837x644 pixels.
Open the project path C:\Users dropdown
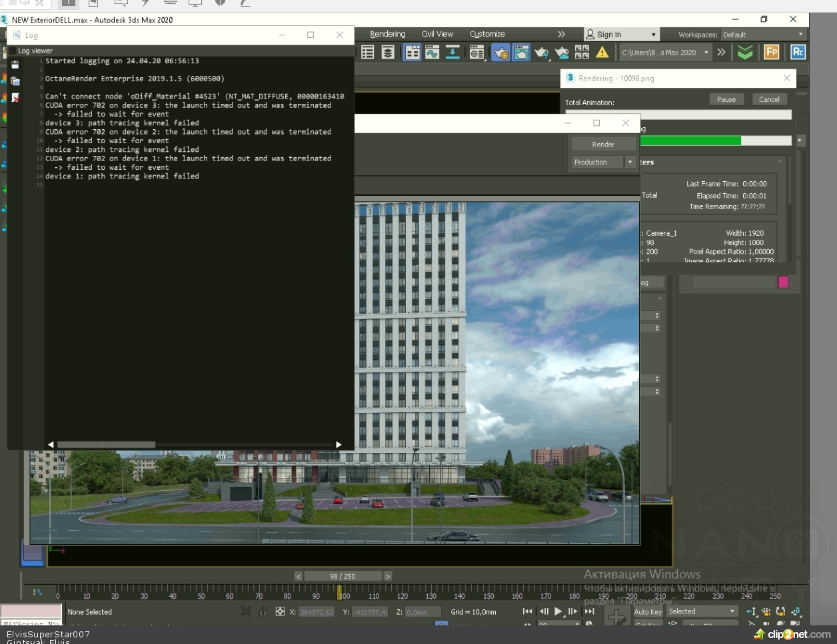[x=664, y=52]
